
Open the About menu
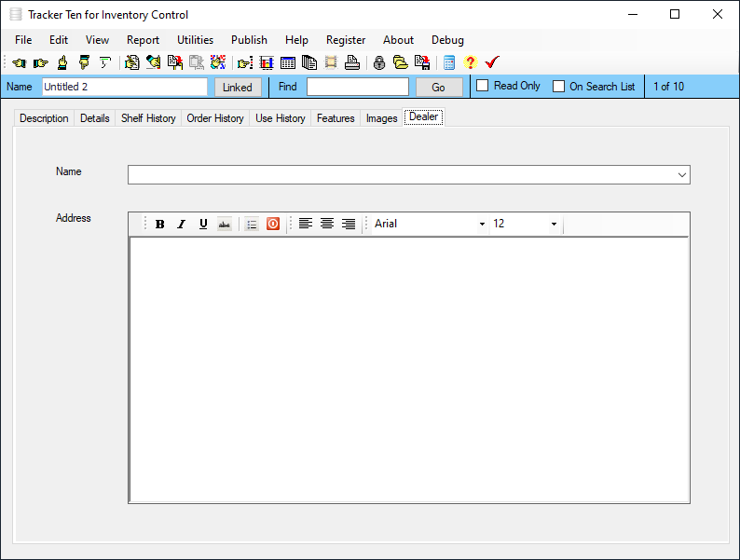point(398,40)
